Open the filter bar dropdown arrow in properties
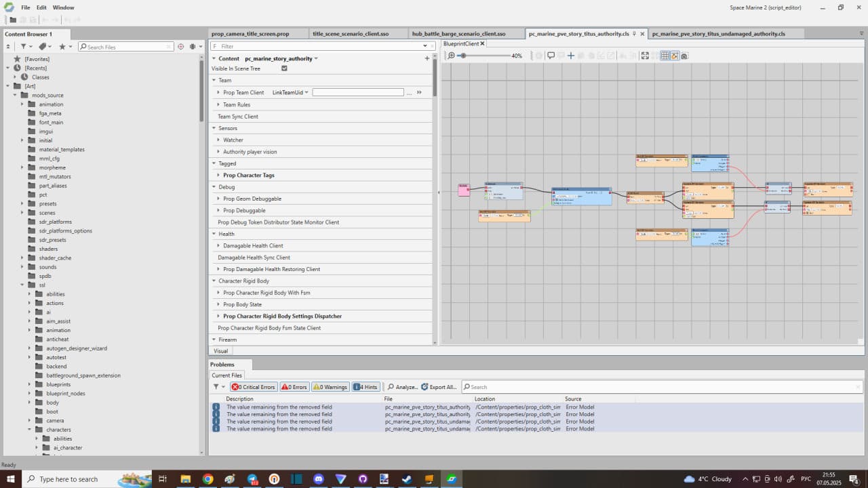This screenshot has width=868, height=488. pyautogui.click(x=426, y=46)
